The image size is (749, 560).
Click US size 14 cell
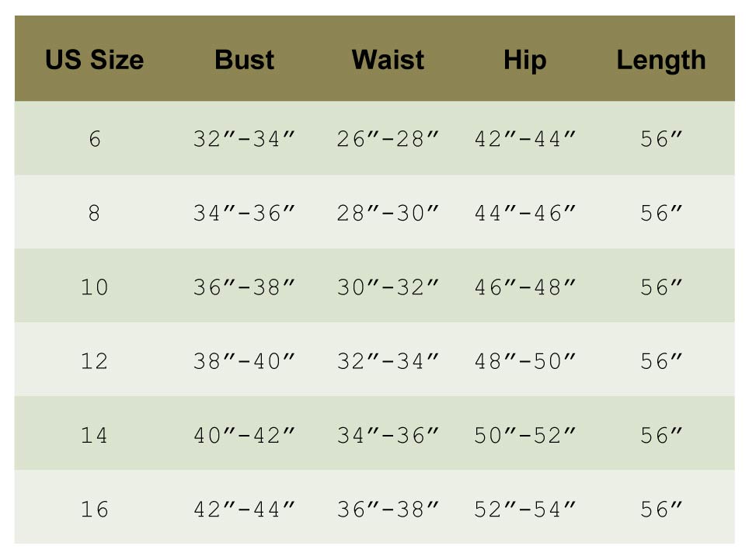pyautogui.click(x=94, y=436)
